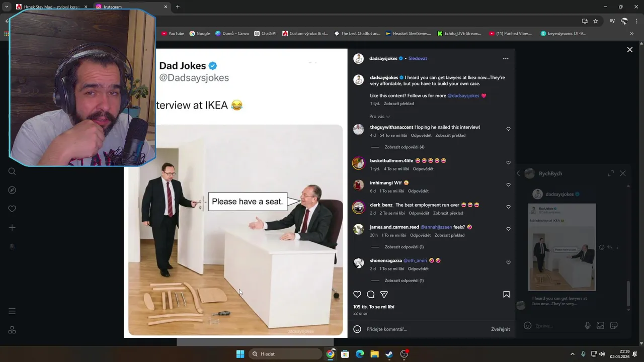Like the post with the heart icon

(x=357, y=294)
